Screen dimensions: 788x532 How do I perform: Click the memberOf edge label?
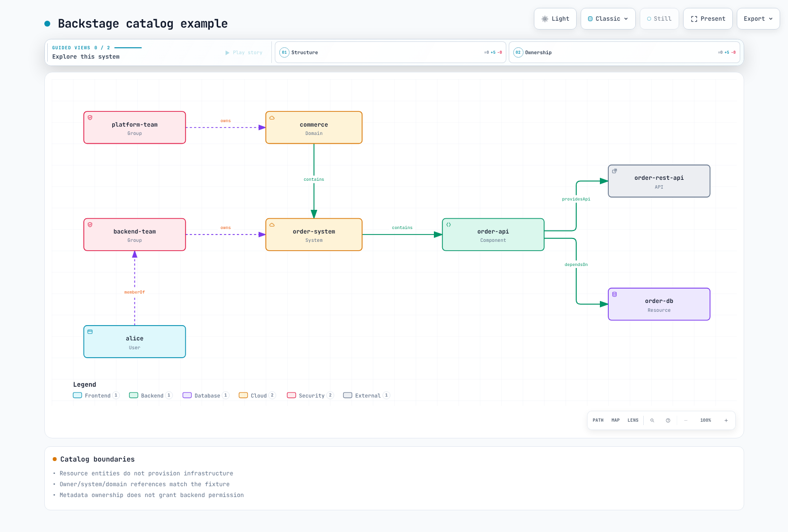(x=134, y=292)
